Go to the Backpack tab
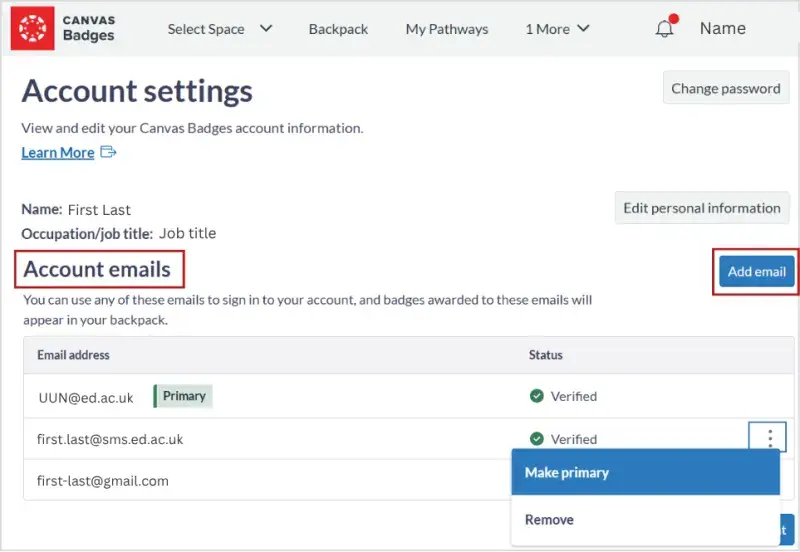The width and height of the screenshot is (800, 552). [x=338, y=29]
